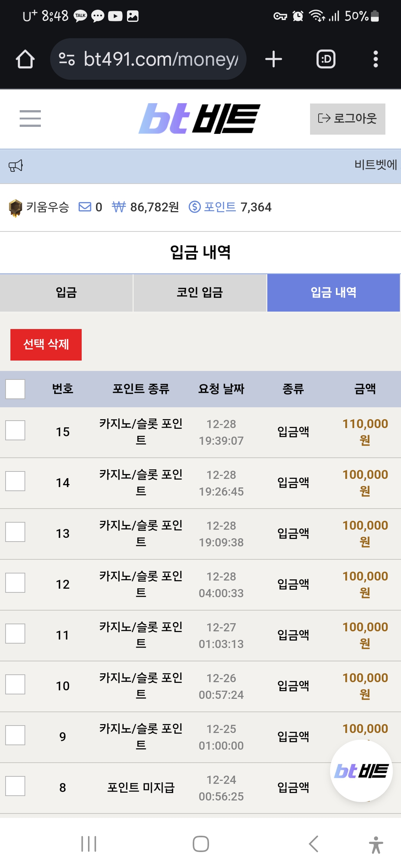Check the box for row number 9
The image size is (401, 868).
[x=15, y=735]
